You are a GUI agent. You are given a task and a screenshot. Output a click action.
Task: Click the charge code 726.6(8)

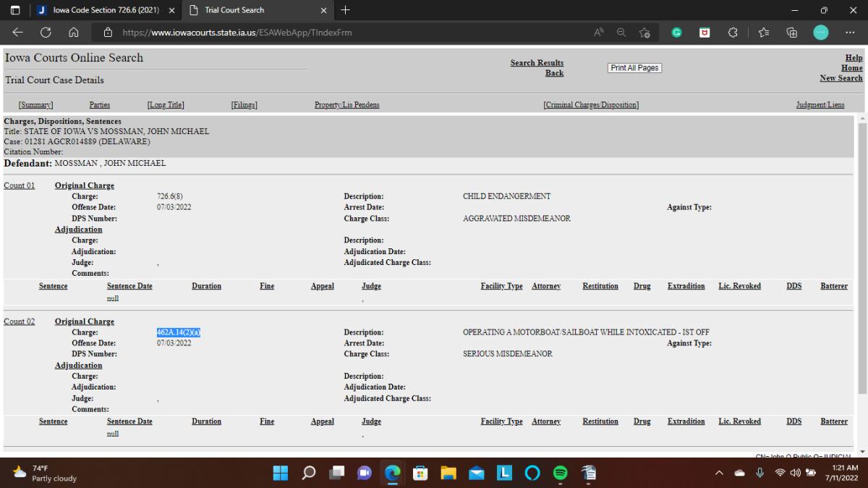[x=170, y=196]
